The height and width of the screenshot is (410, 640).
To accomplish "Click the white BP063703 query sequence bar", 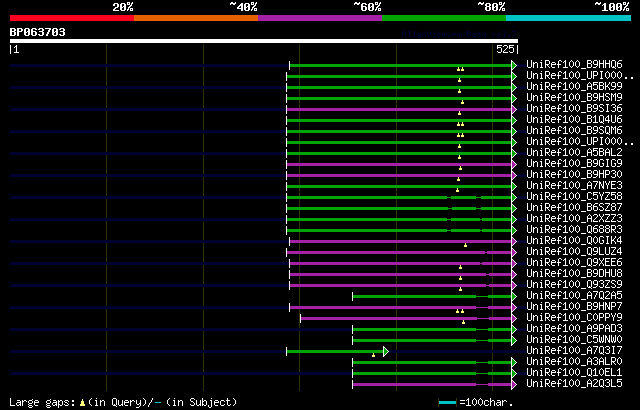I will [264, 41].
